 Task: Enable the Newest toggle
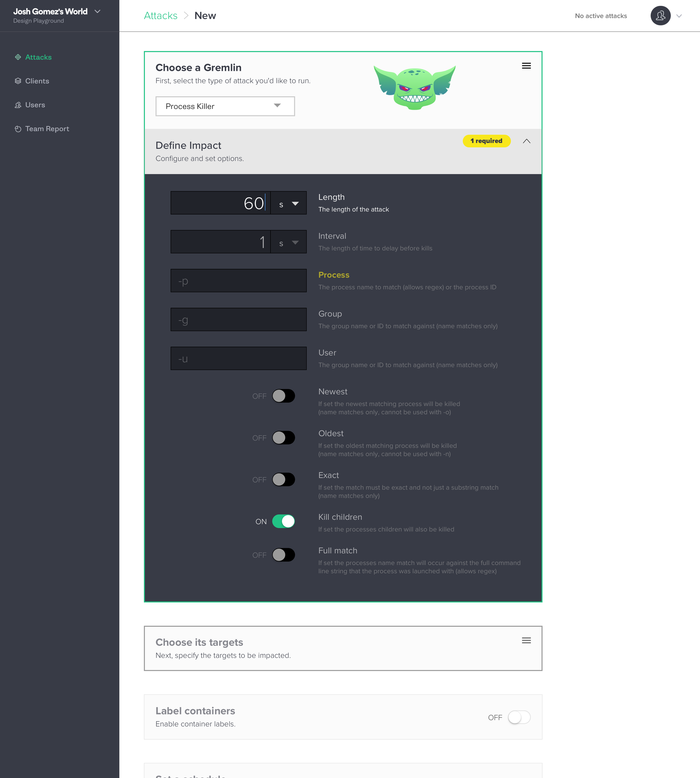coord(283,396)
